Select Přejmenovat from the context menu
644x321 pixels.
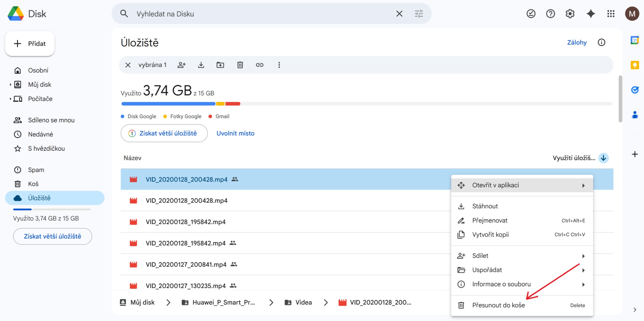click(x=490, y=220)
